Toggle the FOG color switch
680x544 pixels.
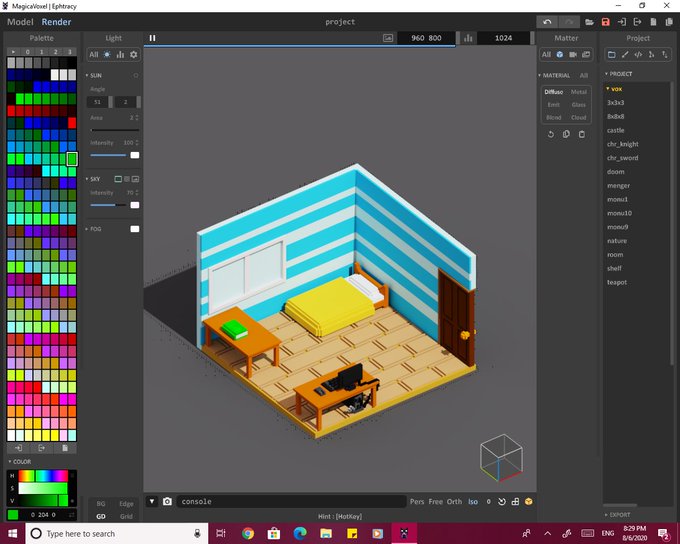134,229
